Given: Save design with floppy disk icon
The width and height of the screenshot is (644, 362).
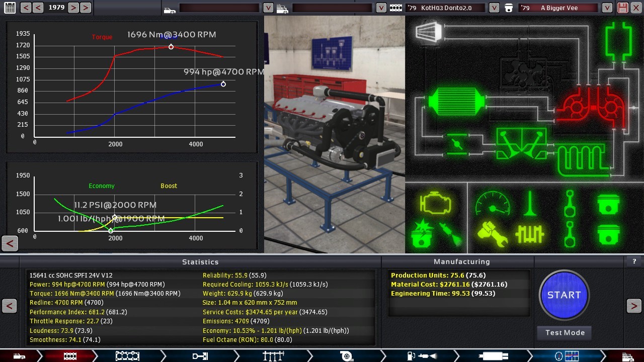Looking at the screenshot, I should pos(623,8).
